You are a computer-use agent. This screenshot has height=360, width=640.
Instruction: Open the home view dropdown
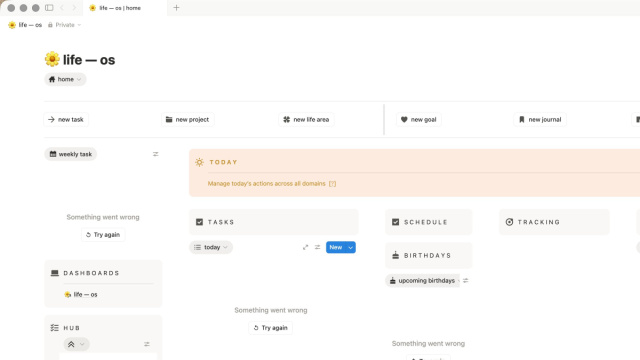point(65,79)
